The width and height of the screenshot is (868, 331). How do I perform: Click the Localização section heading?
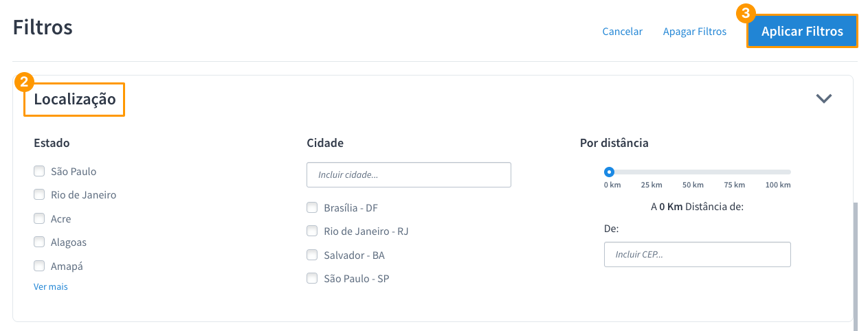pos(75,100)
